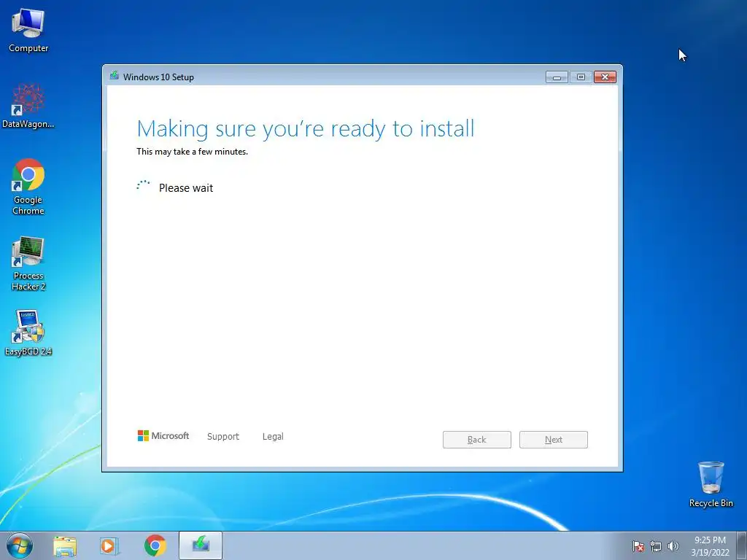Open the volume speaker tray icon
This screenshot has width=747, height=560.
click(673, 546)
